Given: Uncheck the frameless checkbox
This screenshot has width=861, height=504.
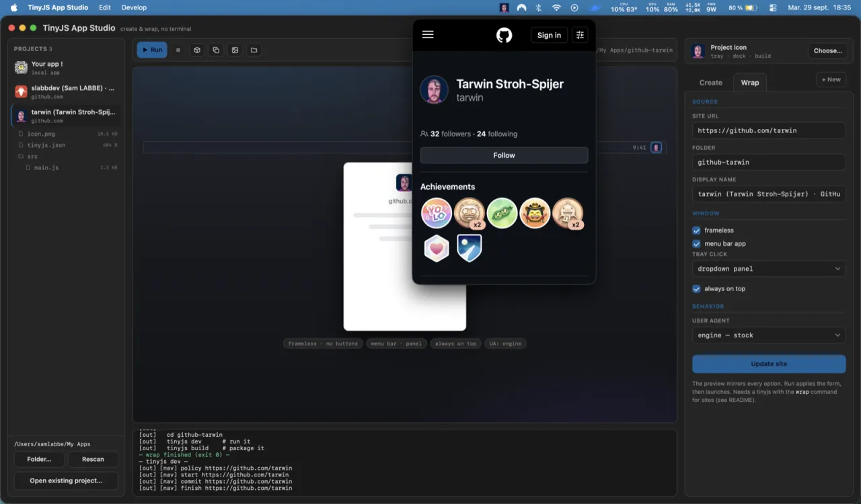Looking at the screenshot, I should [697, 230].
